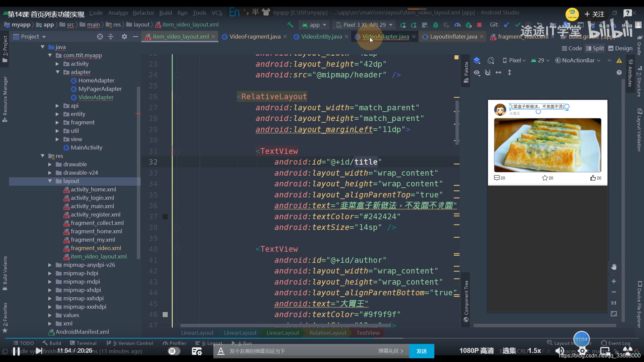Click the #242424 color swatch in gutter

pos(165,217)
